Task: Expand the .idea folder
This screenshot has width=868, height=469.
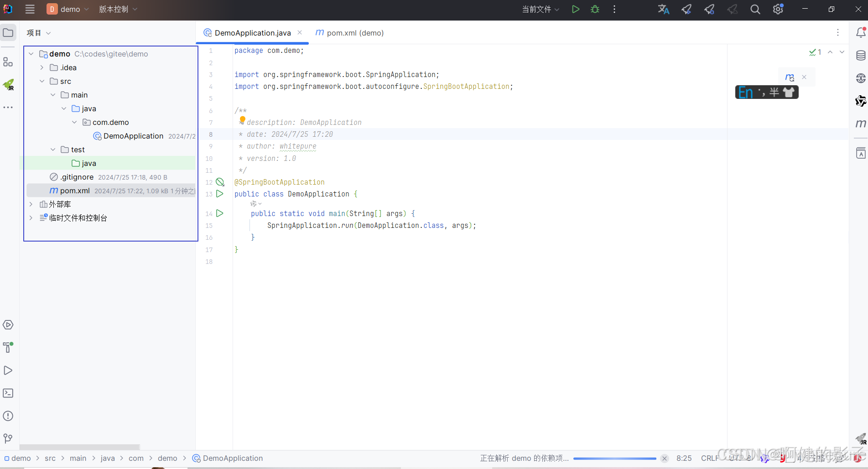Action: (42, 67)
